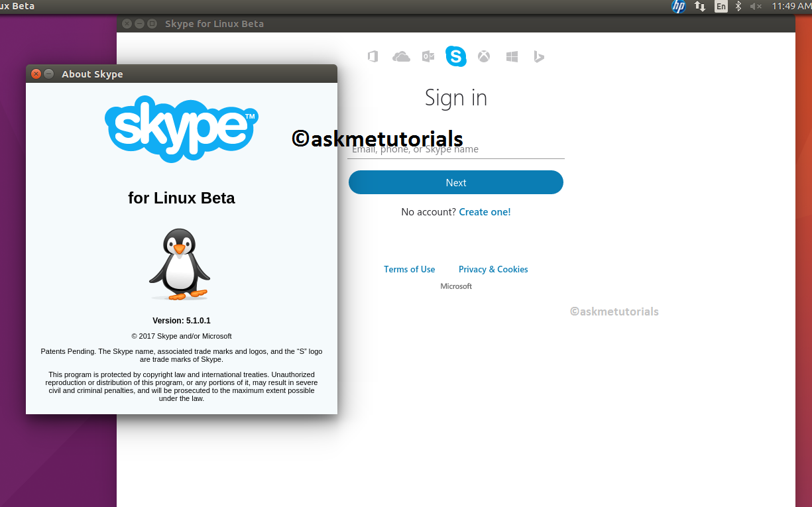Close the About Skype dialog

(36, 74)
